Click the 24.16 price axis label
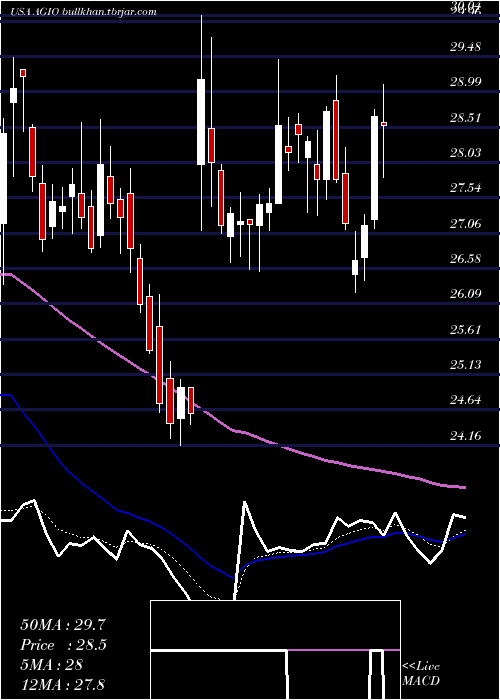This screenshot has width=500, height=700. click(x=465, y=435)
